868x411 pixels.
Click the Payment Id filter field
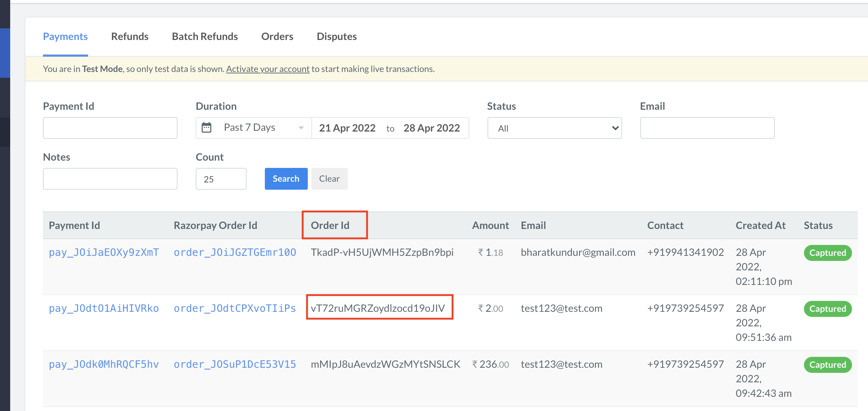pyautogui.click(x=110, y=128)
